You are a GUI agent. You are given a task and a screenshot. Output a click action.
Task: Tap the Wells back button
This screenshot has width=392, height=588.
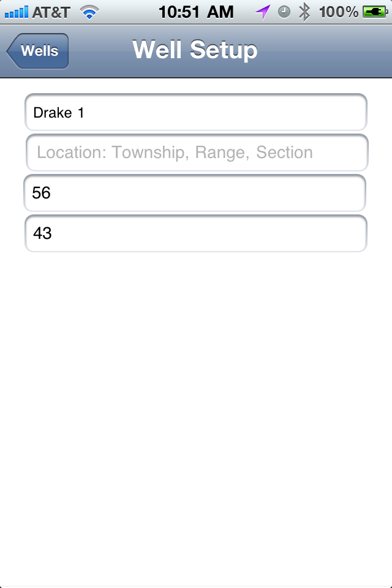[37, 51]
